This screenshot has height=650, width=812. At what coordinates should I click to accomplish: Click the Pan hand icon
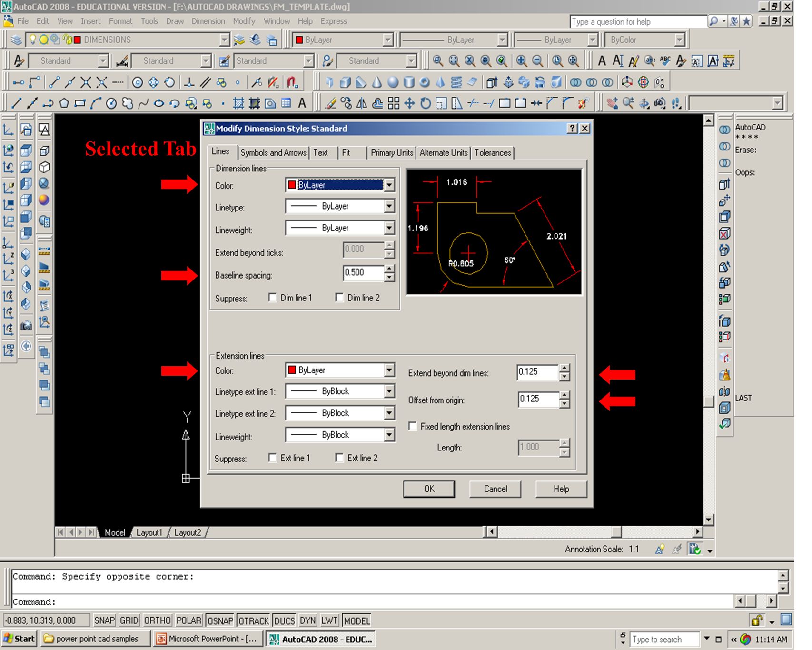(612, 103)
